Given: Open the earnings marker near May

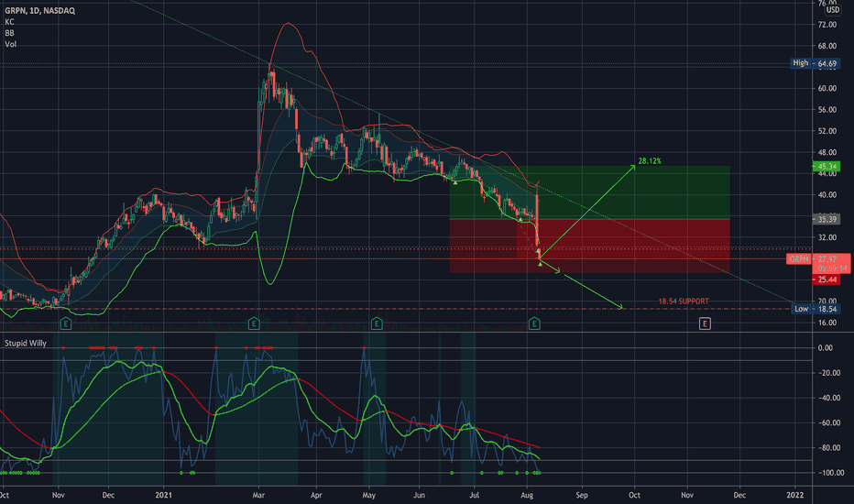Looking at the screenshot, I should tap(377, 324).
